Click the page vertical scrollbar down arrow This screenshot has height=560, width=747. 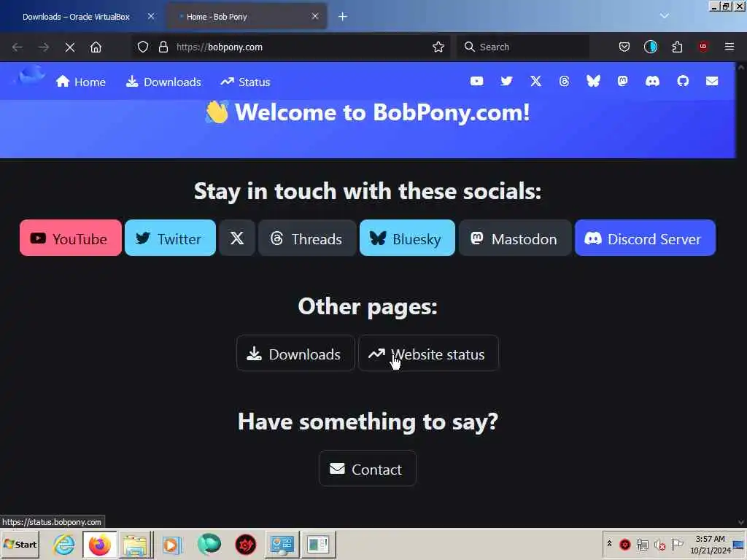(741, 522)
